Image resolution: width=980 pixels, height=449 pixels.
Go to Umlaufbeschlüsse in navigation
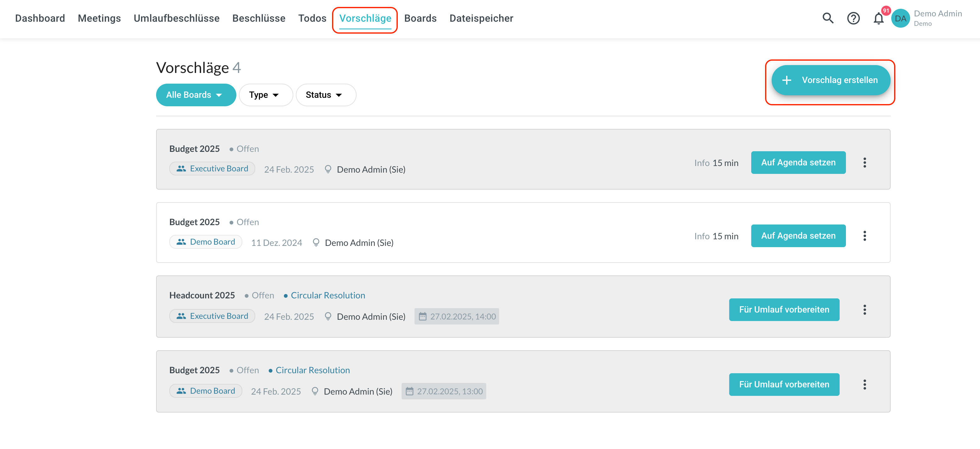click(177, 18)
